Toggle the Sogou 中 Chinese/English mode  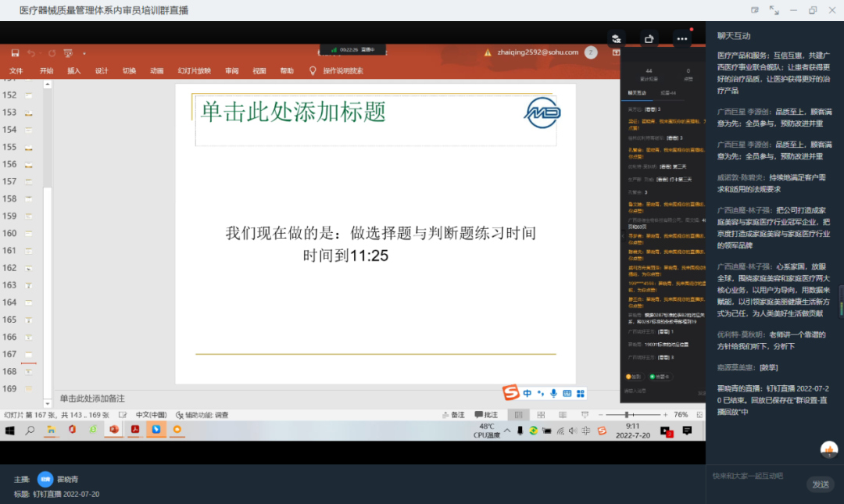pyautogui.click(x=527, y=394)
